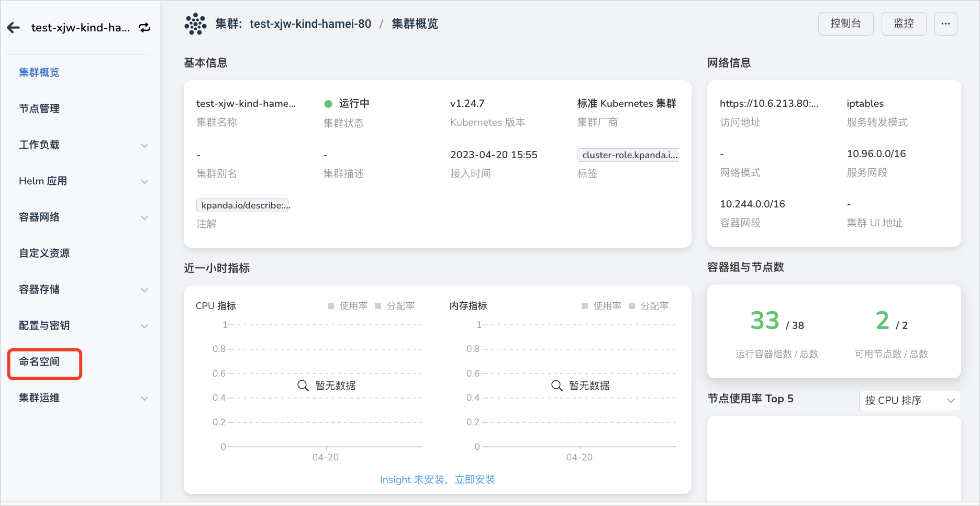Click pod CIDR 10.244.0.0/16

tap(752, 204)
